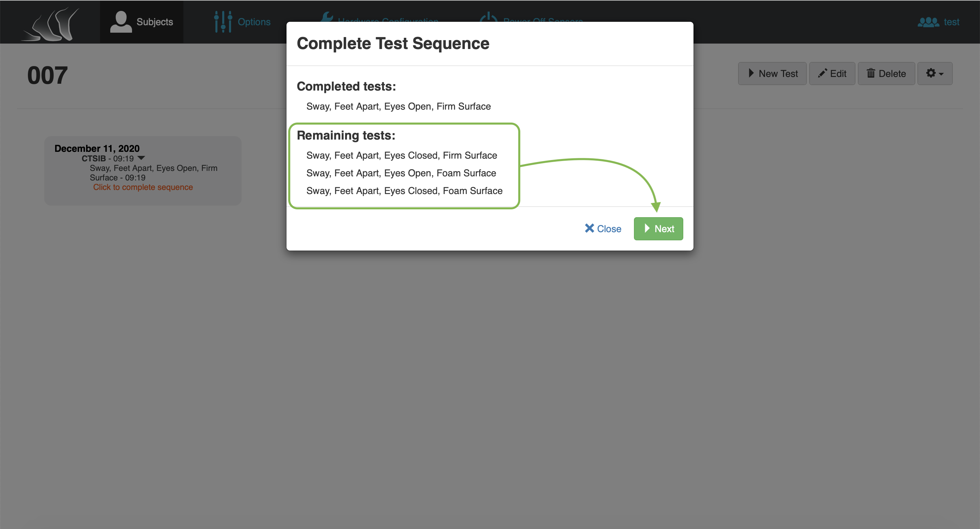Collapse the CTSIB 09:19 test arrow
This screenshot has height=529, width=980.
[141, 158]
